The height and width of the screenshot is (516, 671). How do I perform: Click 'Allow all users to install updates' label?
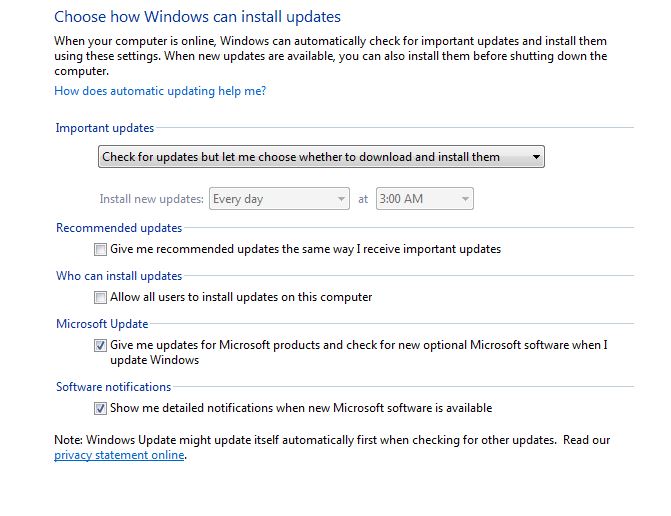click(x=241, y=297)
